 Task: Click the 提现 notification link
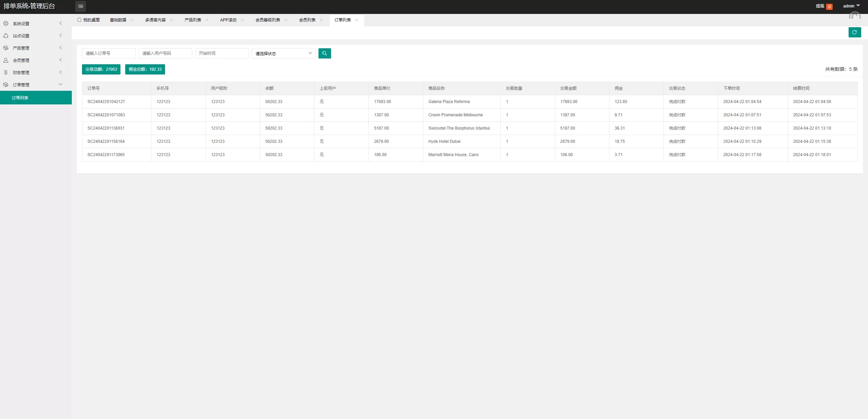point(820,6)
